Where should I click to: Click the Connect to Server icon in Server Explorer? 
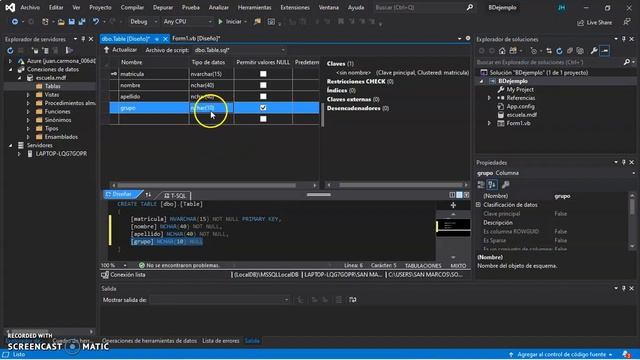tap(45, 51)
